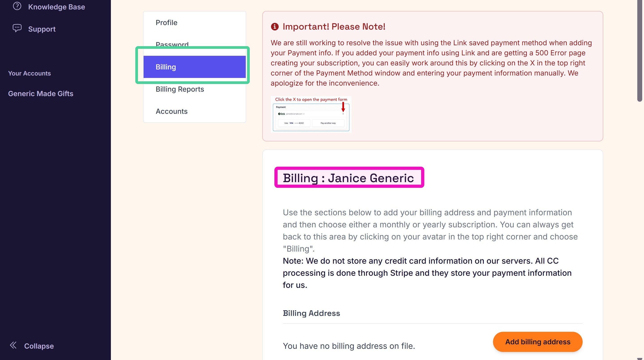Click the Billing Address section heading
This screenshot has height=360, width=644.
(x=311, y=313)
